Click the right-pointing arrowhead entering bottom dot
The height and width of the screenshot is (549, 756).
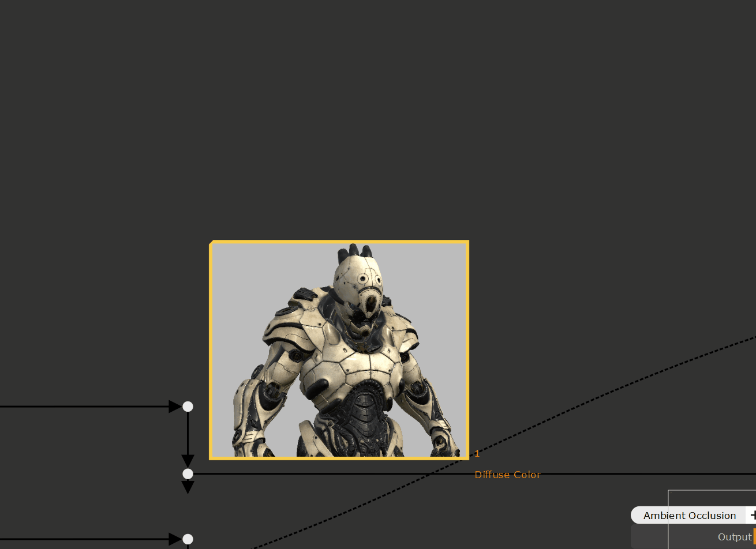click(175, 539)
